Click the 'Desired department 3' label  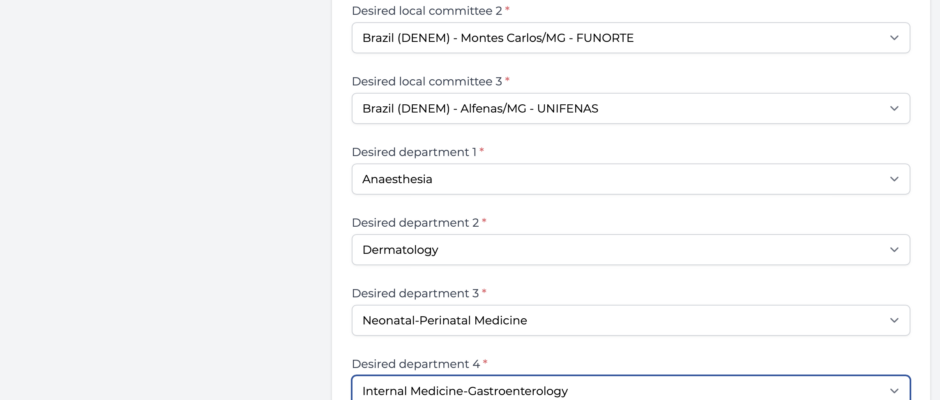415,293
